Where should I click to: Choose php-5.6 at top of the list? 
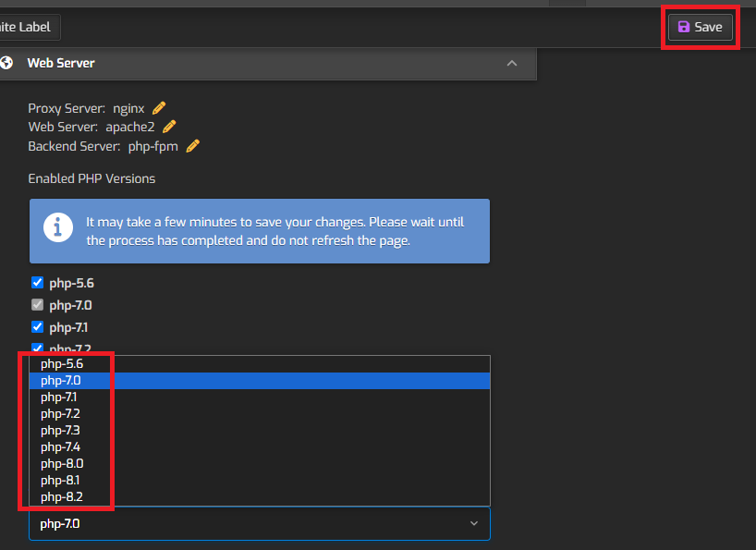click(59, 363)
